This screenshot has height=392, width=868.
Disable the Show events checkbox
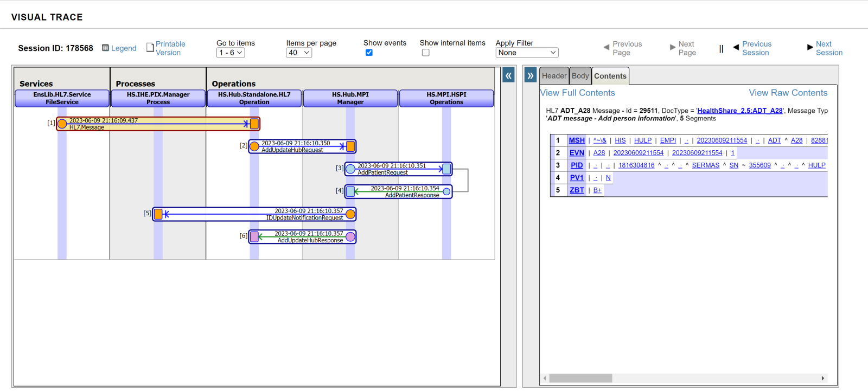pos(369,53)
